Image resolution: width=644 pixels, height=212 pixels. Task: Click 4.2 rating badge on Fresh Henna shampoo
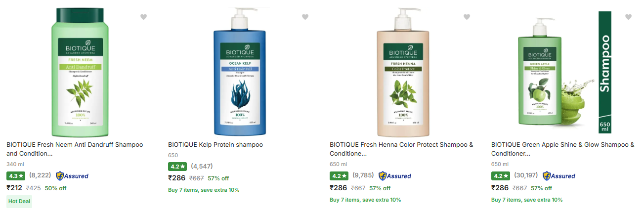(x=339, y=175)
